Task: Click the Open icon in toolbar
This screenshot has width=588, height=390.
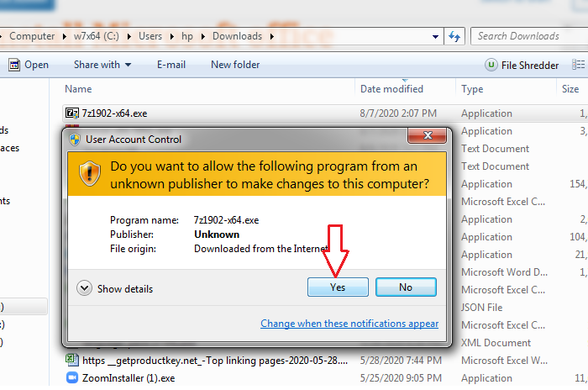Action: point(14,65)
